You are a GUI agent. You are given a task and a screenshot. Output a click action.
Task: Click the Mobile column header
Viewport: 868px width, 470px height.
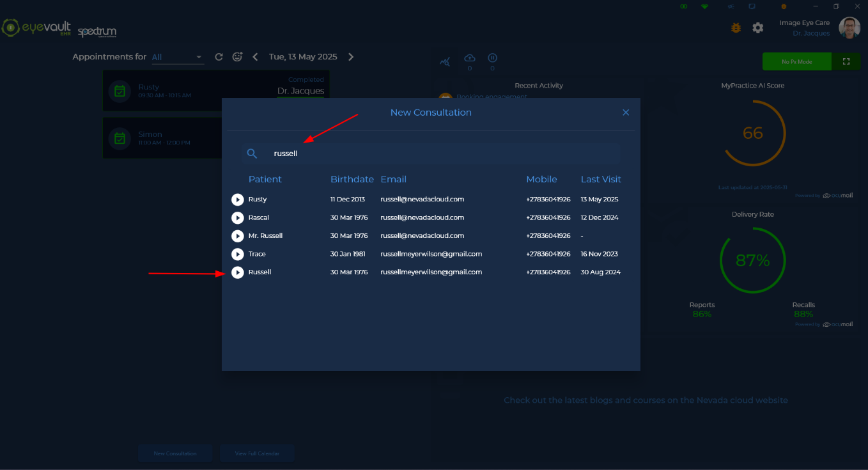click(541, 180)
